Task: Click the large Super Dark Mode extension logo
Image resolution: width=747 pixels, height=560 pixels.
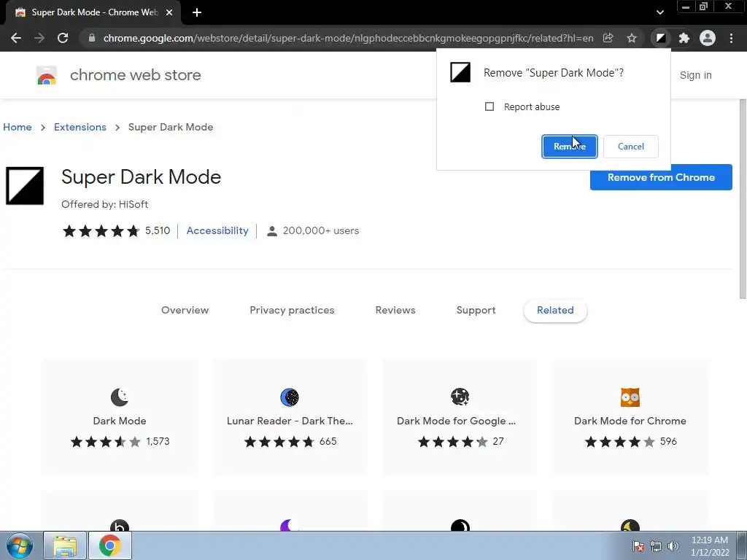Action: (x=25, y=186)
